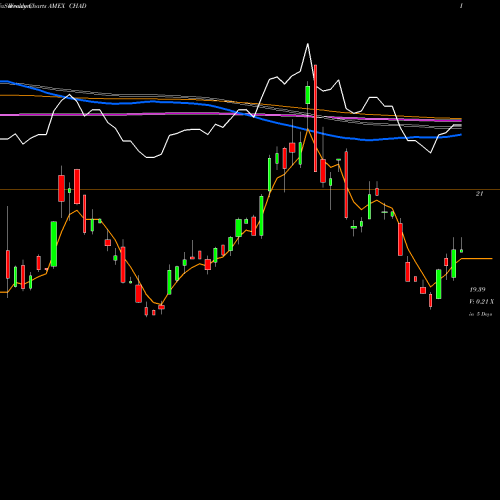Click the 21 price level label
The image size is (500, 500).
click(x=479, y=194)
